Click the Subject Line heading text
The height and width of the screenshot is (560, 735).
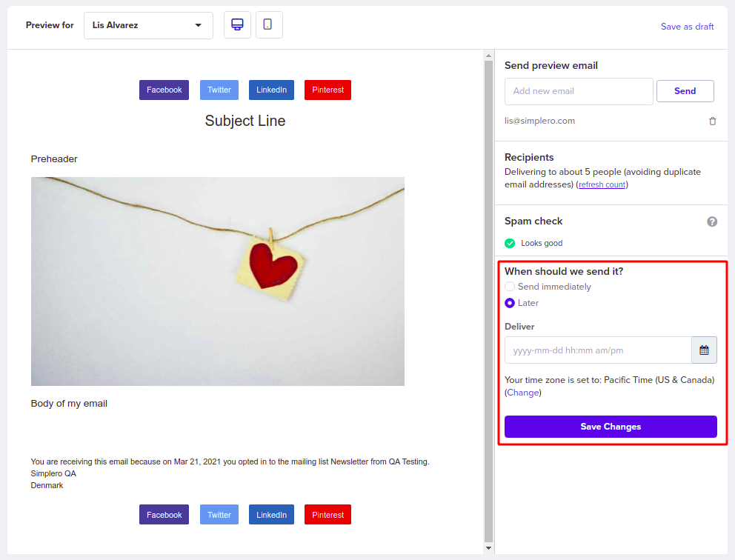[245, 121]
